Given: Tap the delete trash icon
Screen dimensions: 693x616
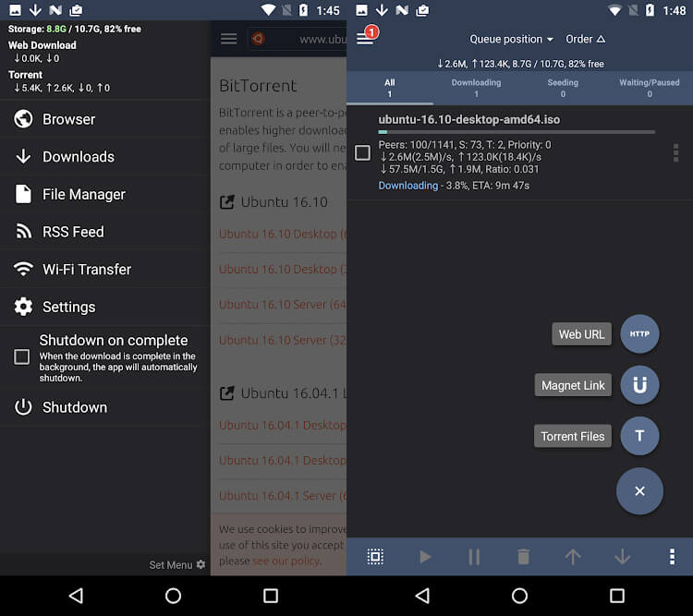Looking at the screenshot, I should click(x=524, y=557).
